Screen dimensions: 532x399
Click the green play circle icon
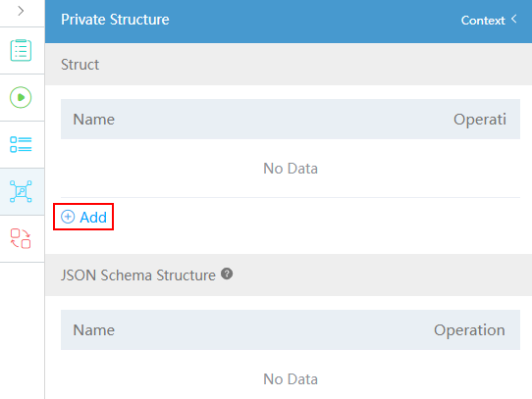coord(21,97)
